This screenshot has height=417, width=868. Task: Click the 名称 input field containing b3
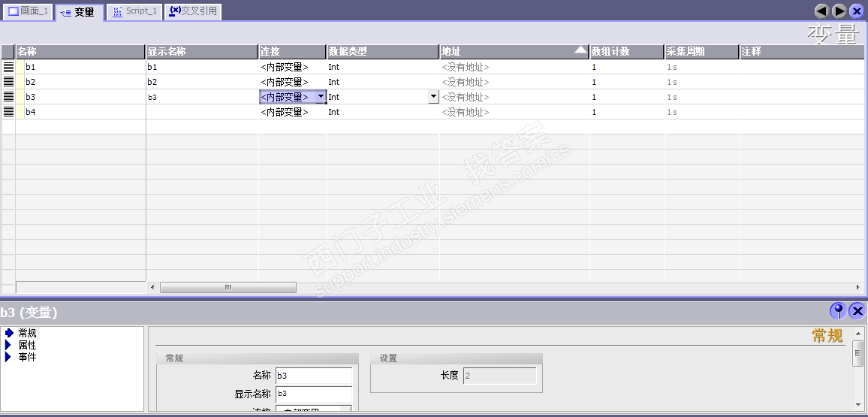(x=313, y=376)
